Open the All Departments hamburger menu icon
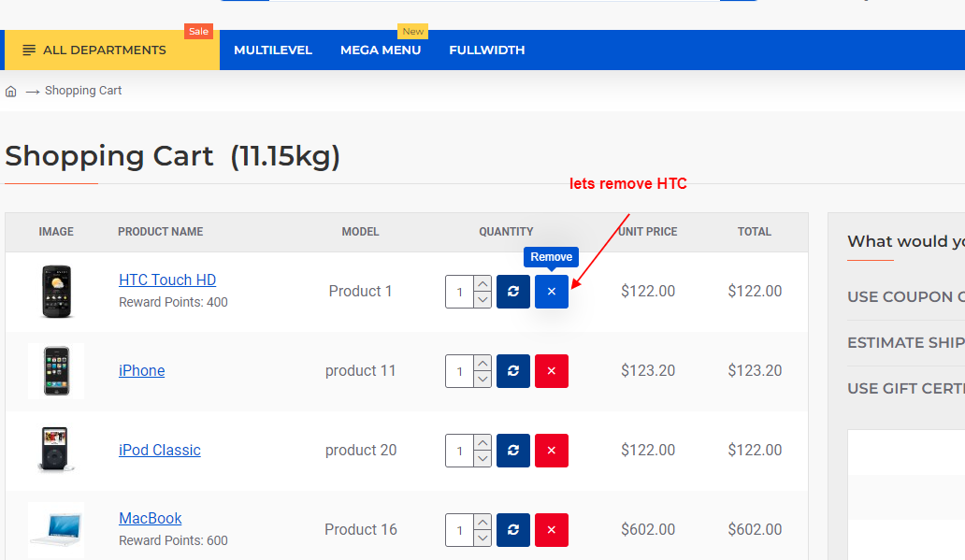This screenshot has height=560, width=965. (29, 50)
